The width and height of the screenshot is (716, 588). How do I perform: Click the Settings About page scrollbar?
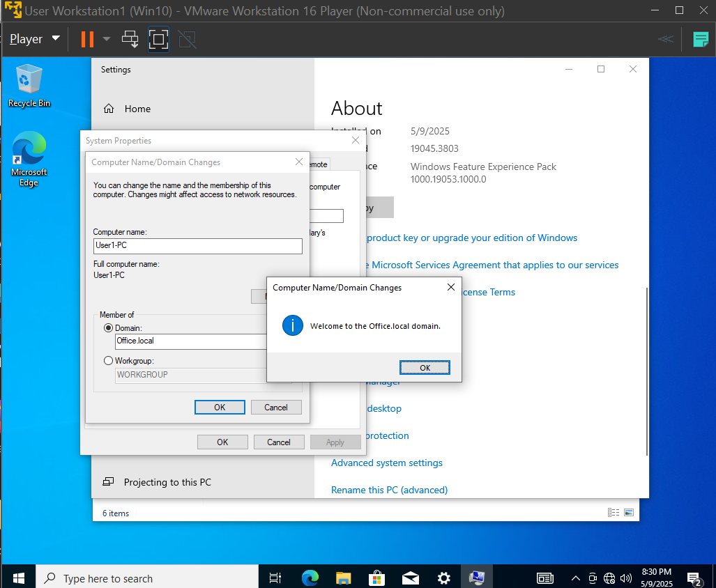tap(646, 371)
